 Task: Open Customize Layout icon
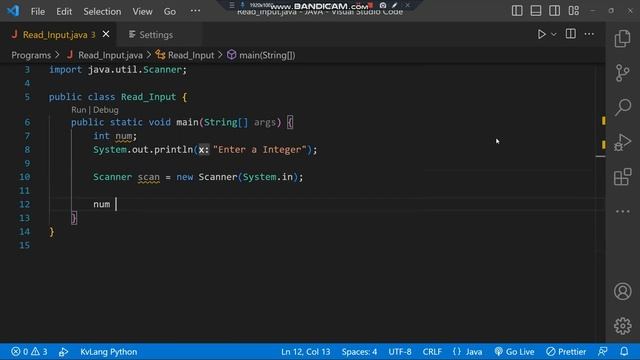573,11
